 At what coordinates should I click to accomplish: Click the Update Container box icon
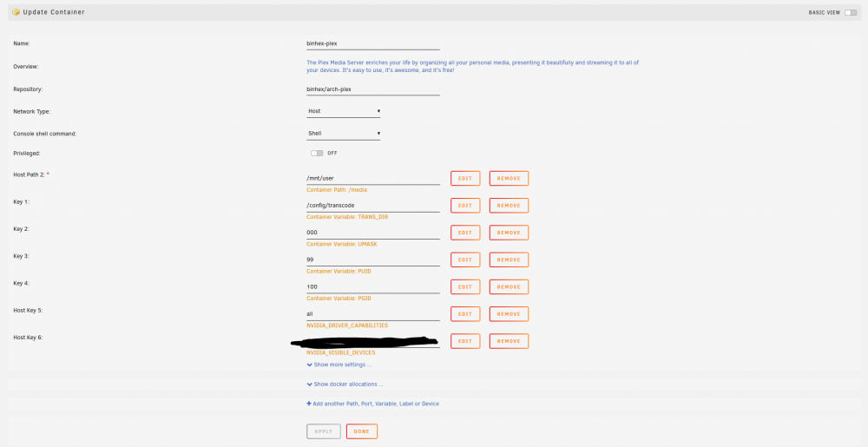16,12
